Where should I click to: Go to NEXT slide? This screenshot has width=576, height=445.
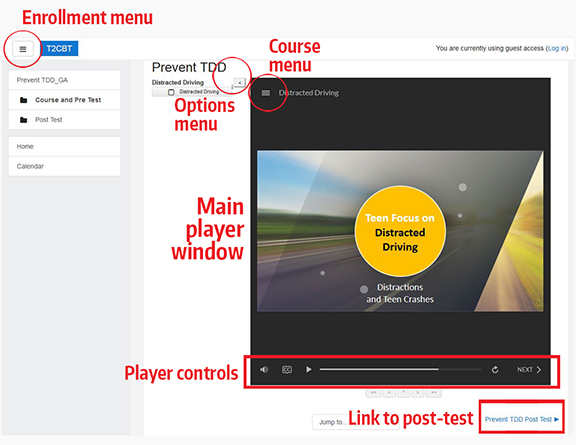click(529, 370)
